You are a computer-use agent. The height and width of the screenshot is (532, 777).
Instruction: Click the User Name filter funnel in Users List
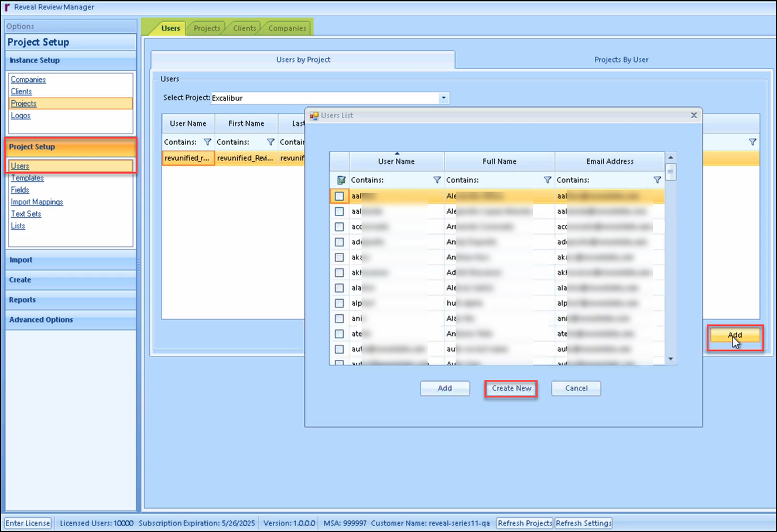tap(437, 180)
